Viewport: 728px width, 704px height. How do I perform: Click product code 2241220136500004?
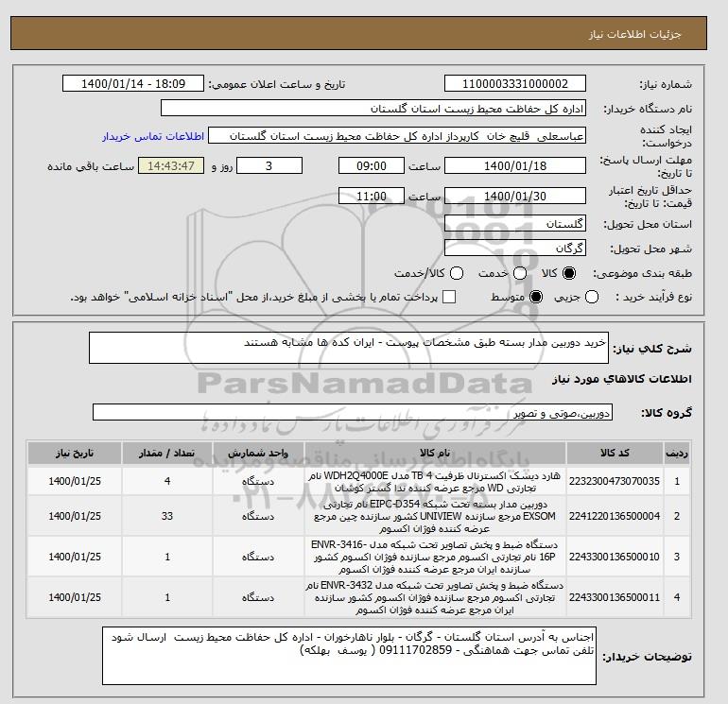(x=615, y=516)
